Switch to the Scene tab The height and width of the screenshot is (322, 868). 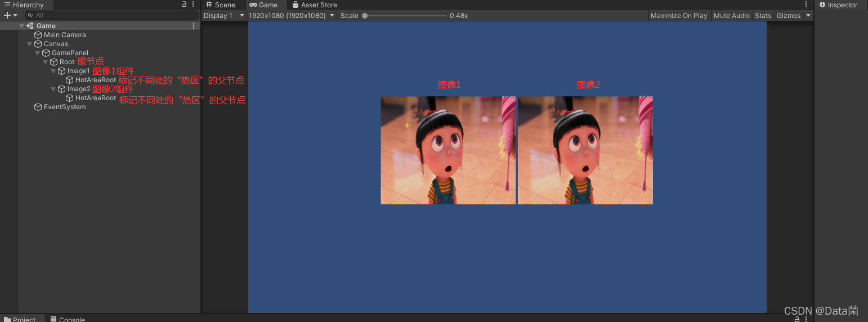point(221,5)
